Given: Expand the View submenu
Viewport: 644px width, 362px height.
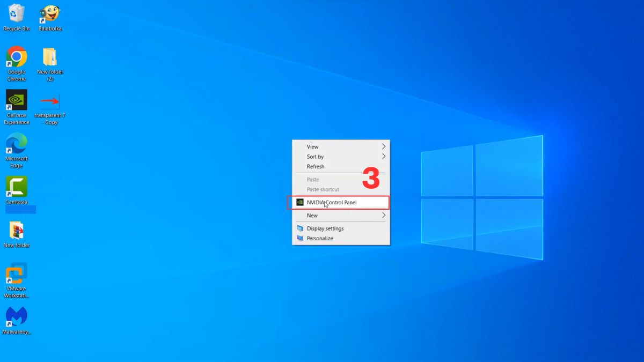Looking at the screenshot, I should [x=313, y=146].
